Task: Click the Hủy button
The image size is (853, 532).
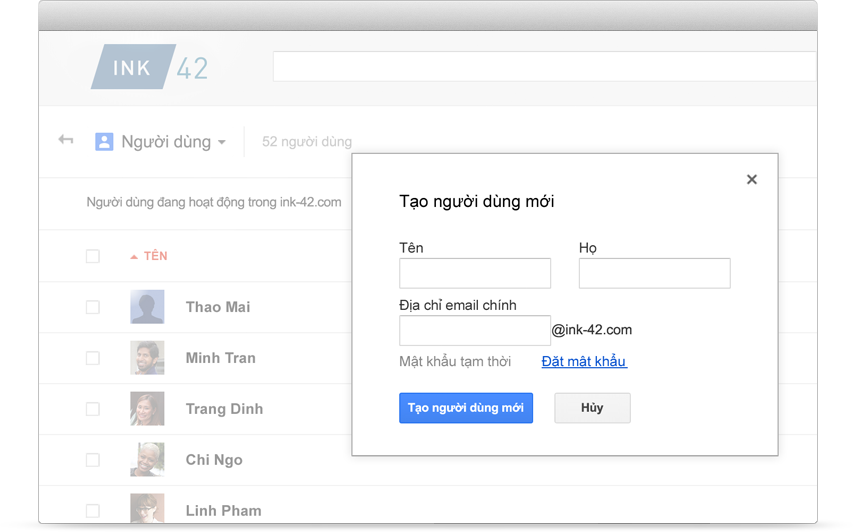Action: coord(592,408)
